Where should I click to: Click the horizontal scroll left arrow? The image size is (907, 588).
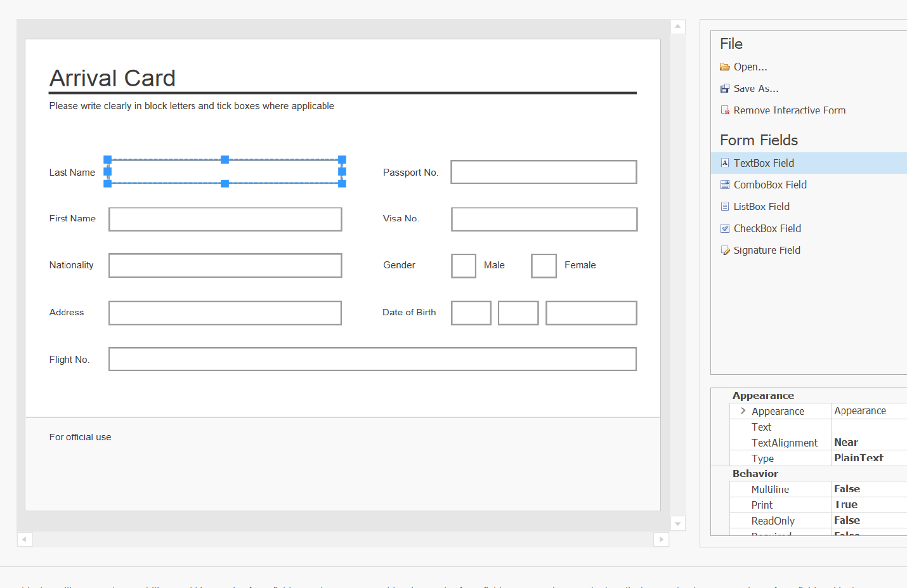click(25, 539)
